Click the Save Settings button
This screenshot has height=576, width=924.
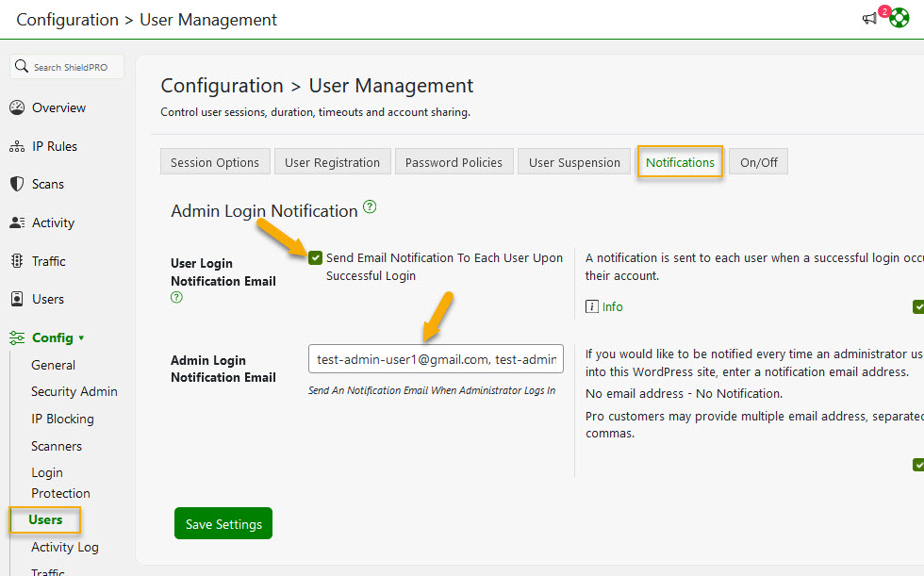tap(223, 522)
